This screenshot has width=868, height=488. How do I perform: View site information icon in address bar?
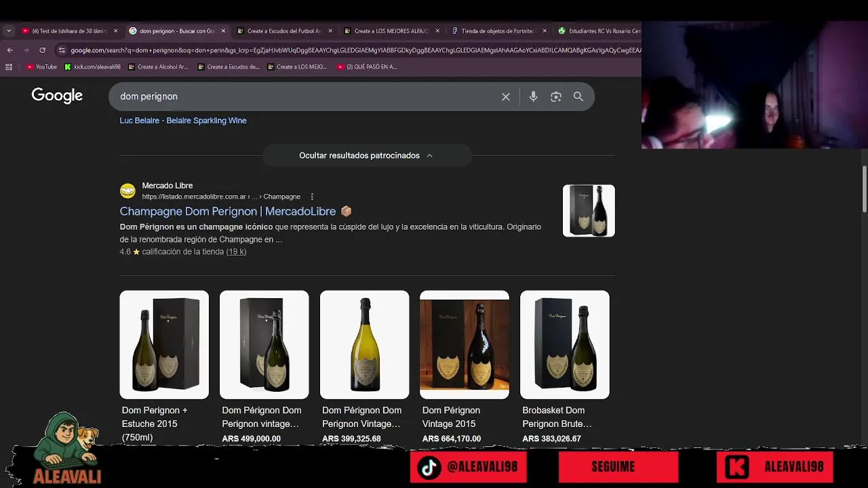click(62, 50)
